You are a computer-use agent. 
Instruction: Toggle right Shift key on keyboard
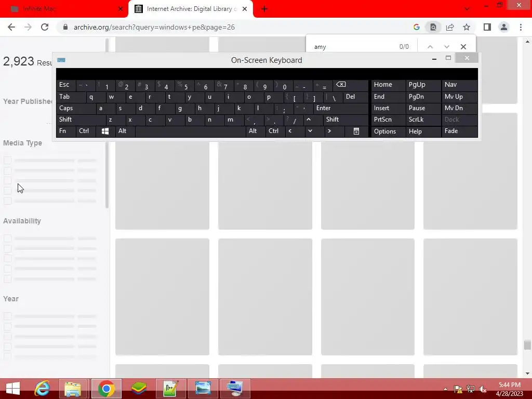tap(345, 120)
